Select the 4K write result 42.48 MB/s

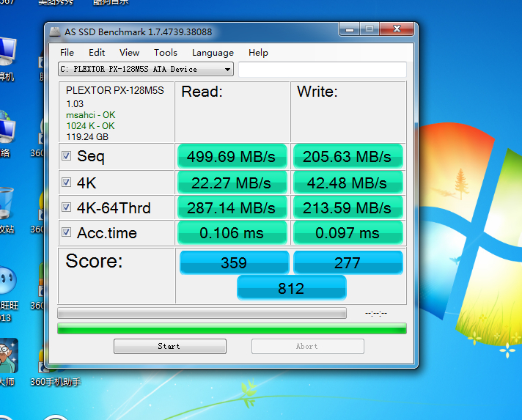[348, 183]
